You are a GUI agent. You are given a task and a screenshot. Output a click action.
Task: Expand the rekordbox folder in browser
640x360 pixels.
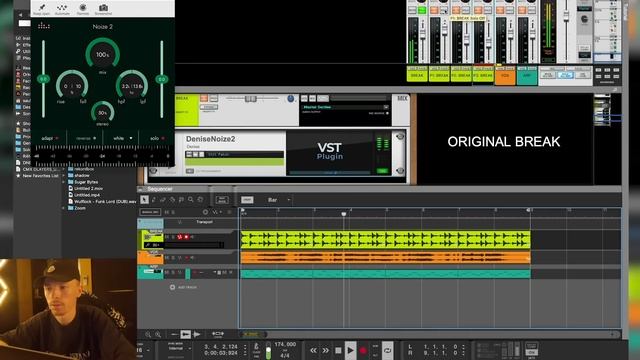click(63, 169)
